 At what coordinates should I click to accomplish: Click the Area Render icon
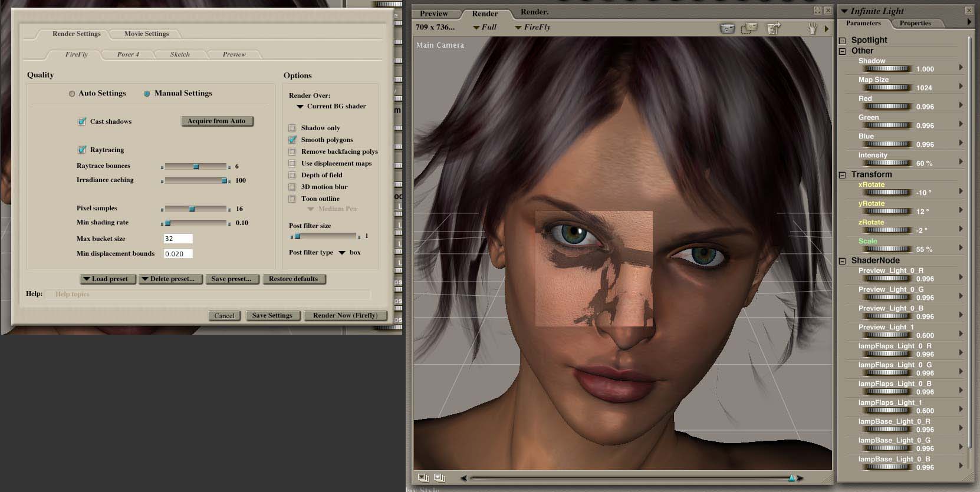point(749,28)
